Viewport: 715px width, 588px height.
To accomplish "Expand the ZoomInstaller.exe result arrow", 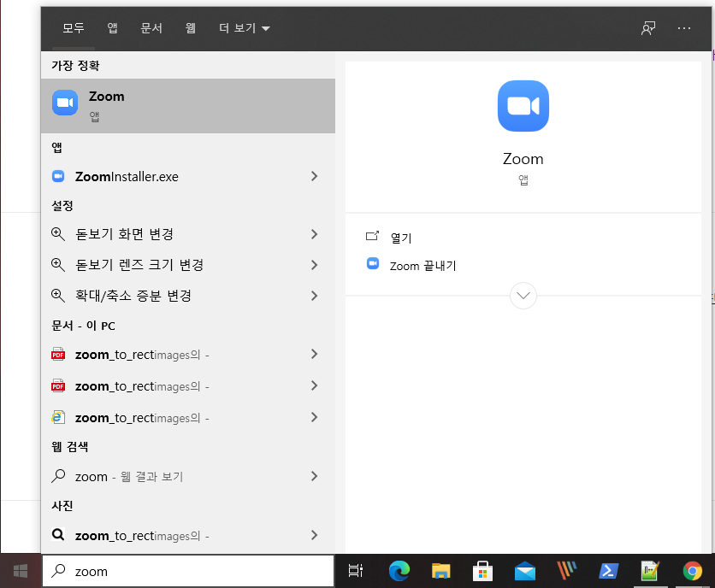I will (x=314, y=176).
